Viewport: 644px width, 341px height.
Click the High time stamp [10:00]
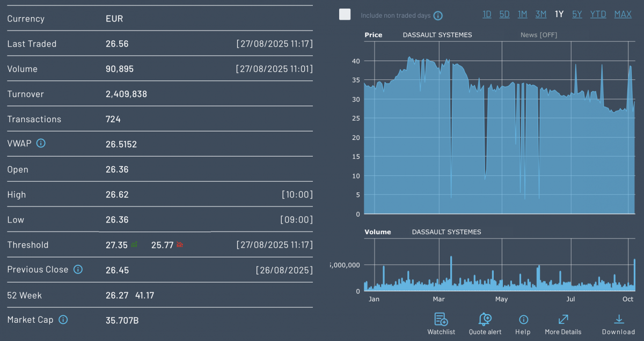pyautogui.click(x=297, y=195)
